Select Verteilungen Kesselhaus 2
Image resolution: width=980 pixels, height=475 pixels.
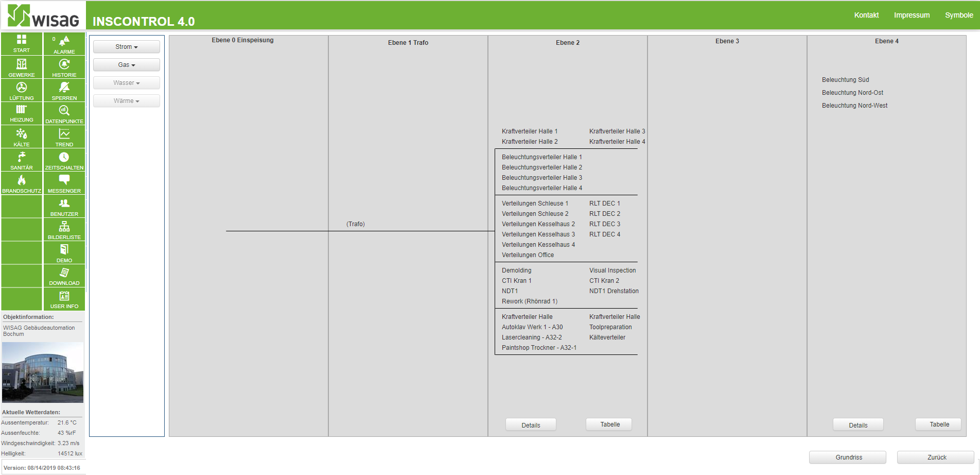tap(538, 224)
